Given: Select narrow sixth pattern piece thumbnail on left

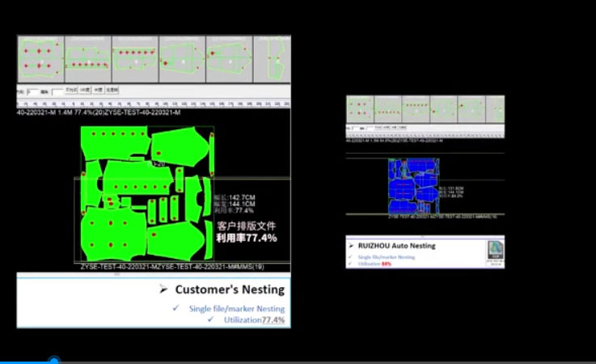Looking at the screenshot, I should point(273,58).
